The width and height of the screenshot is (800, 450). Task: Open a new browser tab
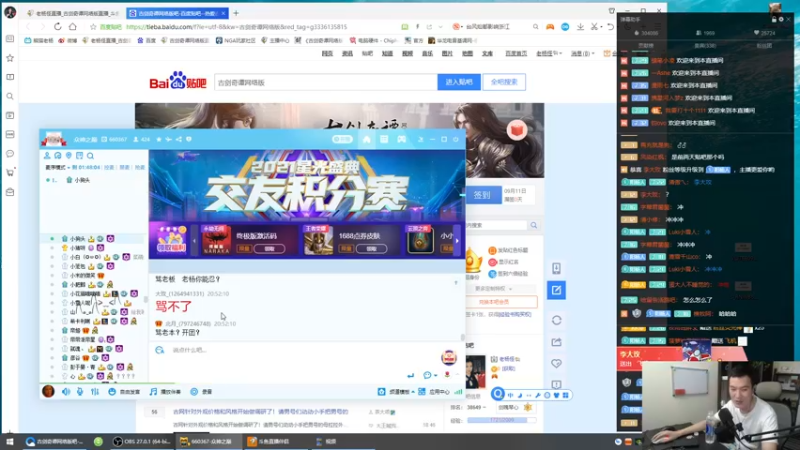click(x=236, y=13)
